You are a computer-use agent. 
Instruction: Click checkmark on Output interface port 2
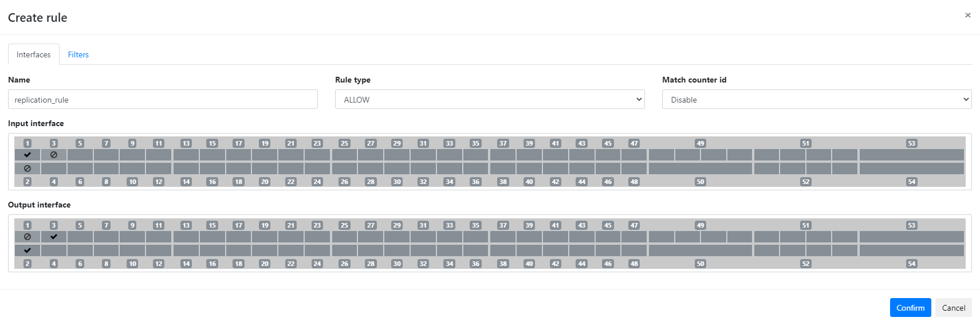(x=27, y=250)
